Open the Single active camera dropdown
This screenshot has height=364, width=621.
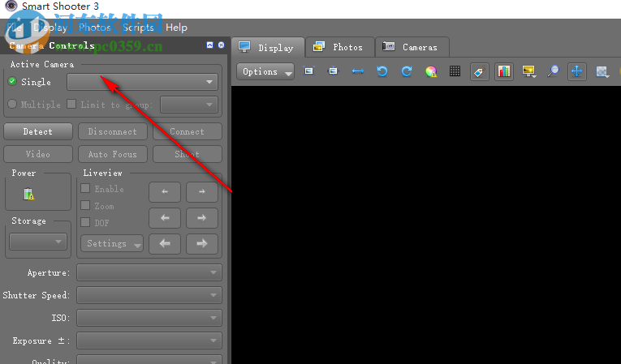(143, 82)
